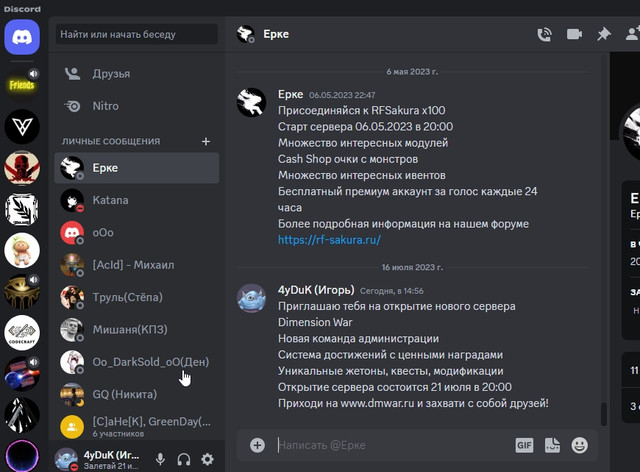Start a video call with Ерке
This screenshot has height=472, width=640.
574,34
